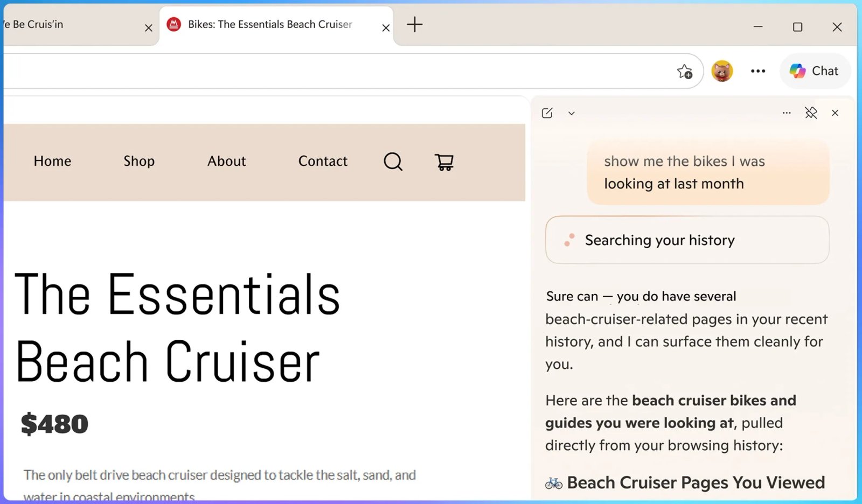Open browser settings and more ellipsis menu
The image size is (862, 504).
pos(758,71)
